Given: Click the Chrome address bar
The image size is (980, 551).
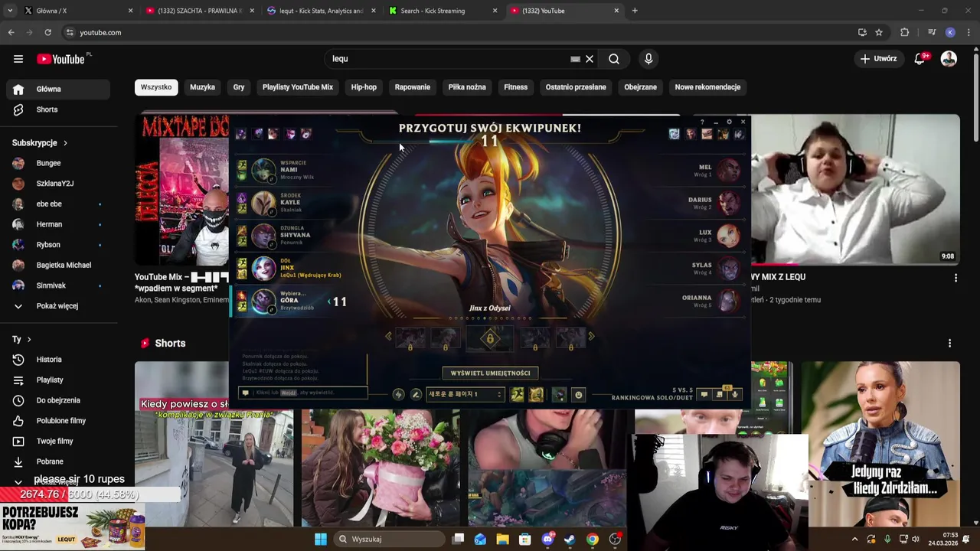Looking at the screenshot, I should tap(459, 32).
